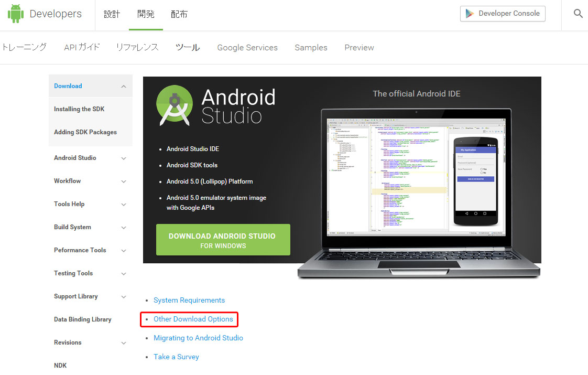
Task: Click the Android Studio compass logo
Action: point(175,106)
